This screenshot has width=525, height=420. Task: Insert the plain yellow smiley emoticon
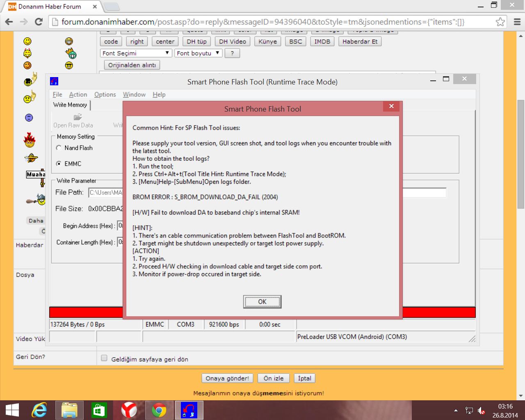pos(27,41)
